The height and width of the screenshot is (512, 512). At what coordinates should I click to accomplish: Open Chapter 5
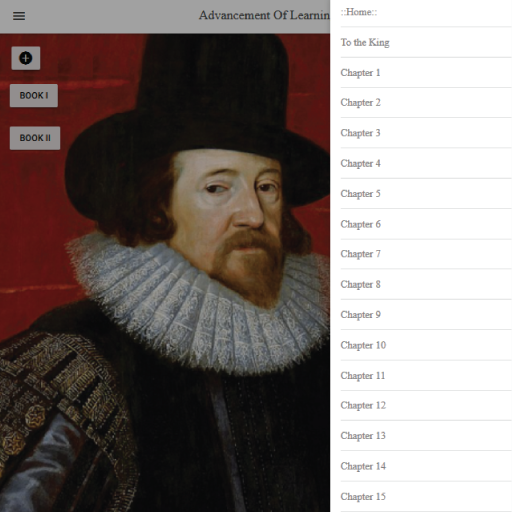[426, 194]
